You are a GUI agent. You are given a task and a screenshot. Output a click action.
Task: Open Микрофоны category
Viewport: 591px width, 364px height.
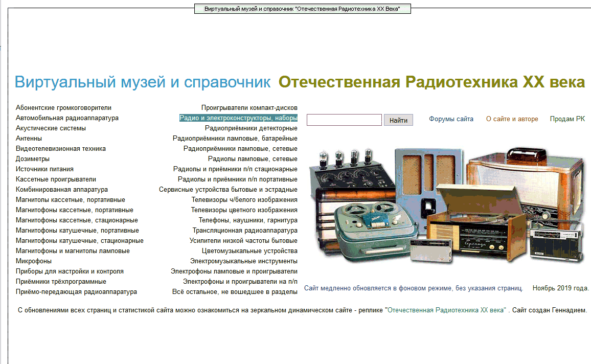tap(34, 261)
